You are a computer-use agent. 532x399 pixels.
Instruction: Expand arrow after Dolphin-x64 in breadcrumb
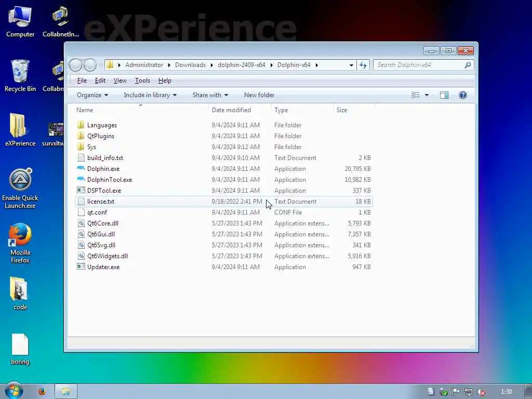click(316, 65)
